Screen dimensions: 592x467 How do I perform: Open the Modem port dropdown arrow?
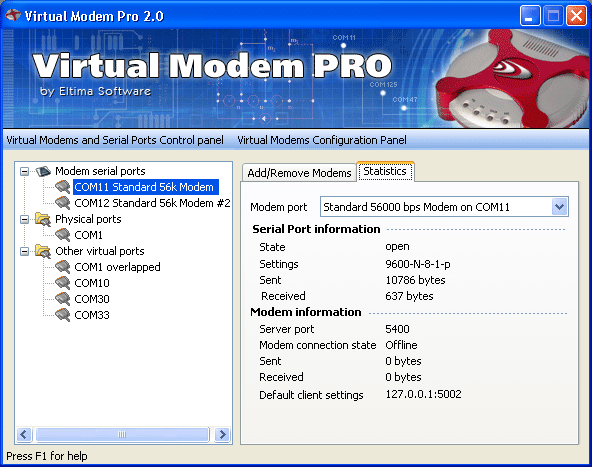click(560, 207)
